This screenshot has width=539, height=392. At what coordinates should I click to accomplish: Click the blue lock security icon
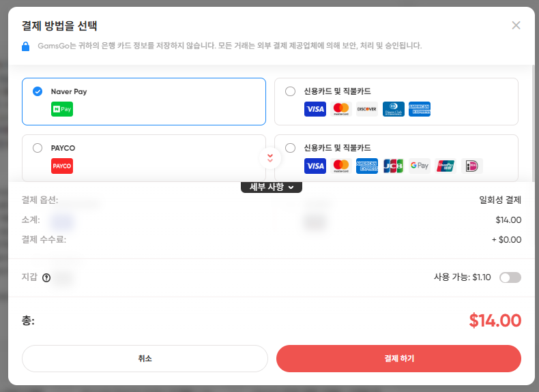25,46
